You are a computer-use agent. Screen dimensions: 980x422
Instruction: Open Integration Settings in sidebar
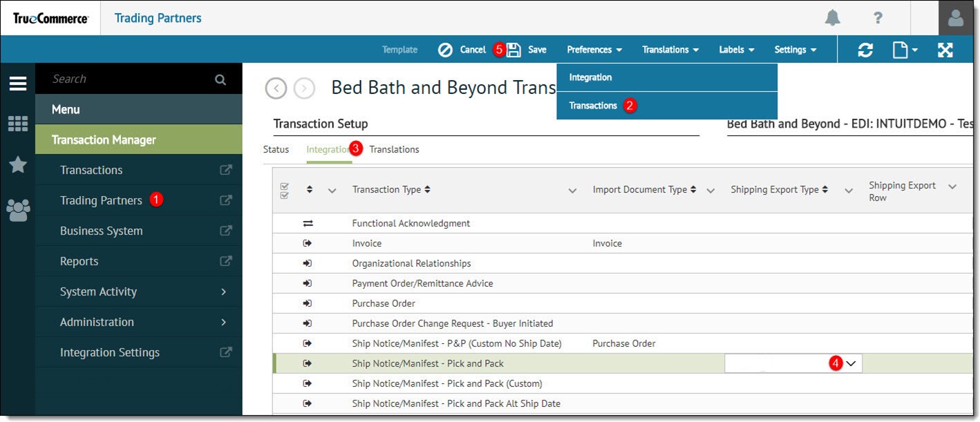pos(109,352)
